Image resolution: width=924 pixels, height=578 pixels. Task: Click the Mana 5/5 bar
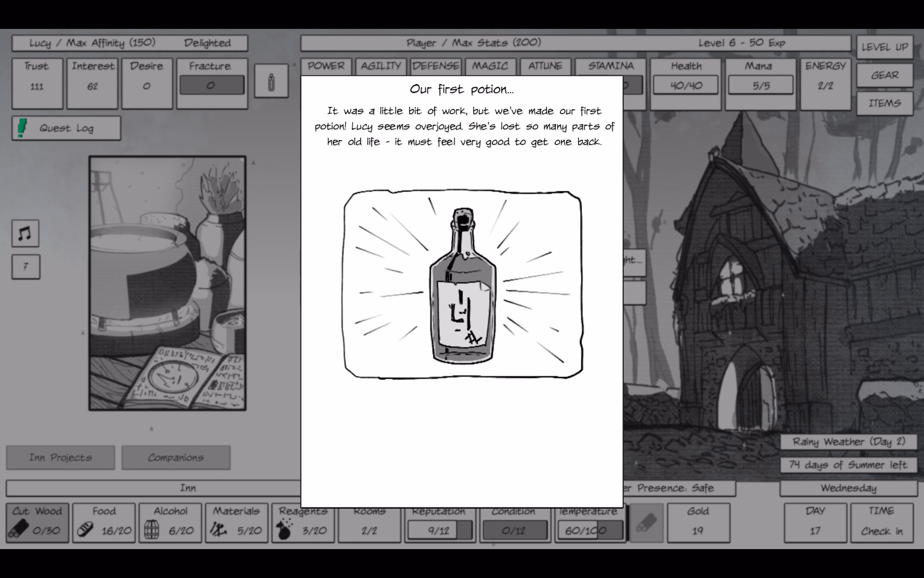click(x=761, y=85)
